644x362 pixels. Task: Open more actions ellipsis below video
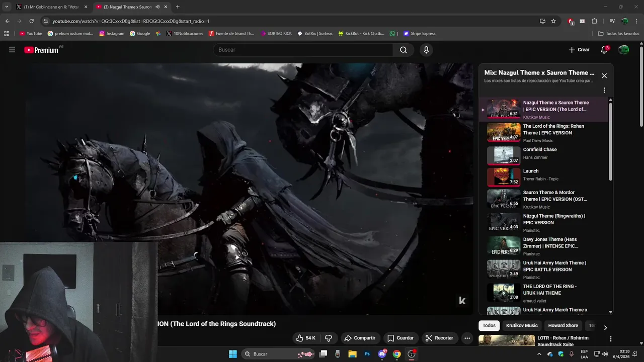467,338
